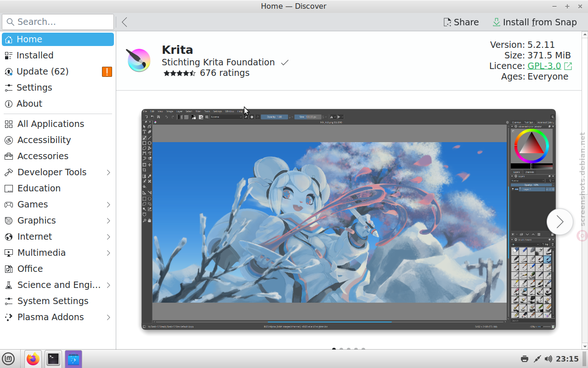The image size is (588, 368).
Task: Browse All Applications category
Action: pyautogui.click(x=58, y=124)
